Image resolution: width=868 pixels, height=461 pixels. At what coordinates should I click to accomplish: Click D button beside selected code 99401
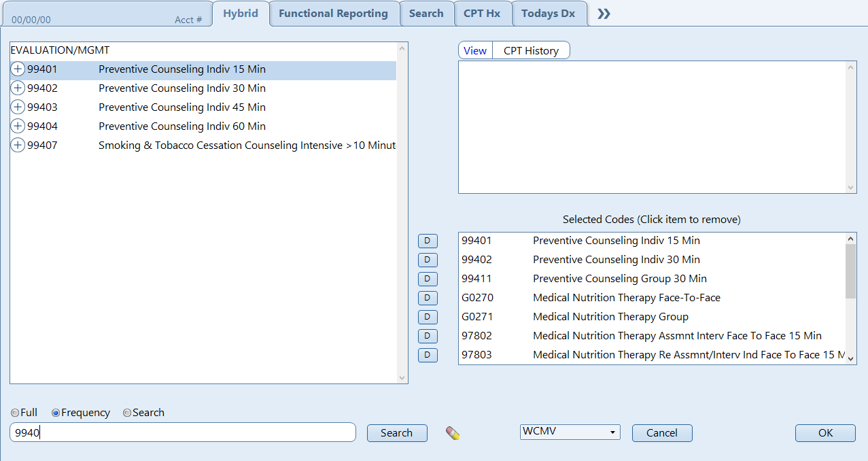point(428,241)
